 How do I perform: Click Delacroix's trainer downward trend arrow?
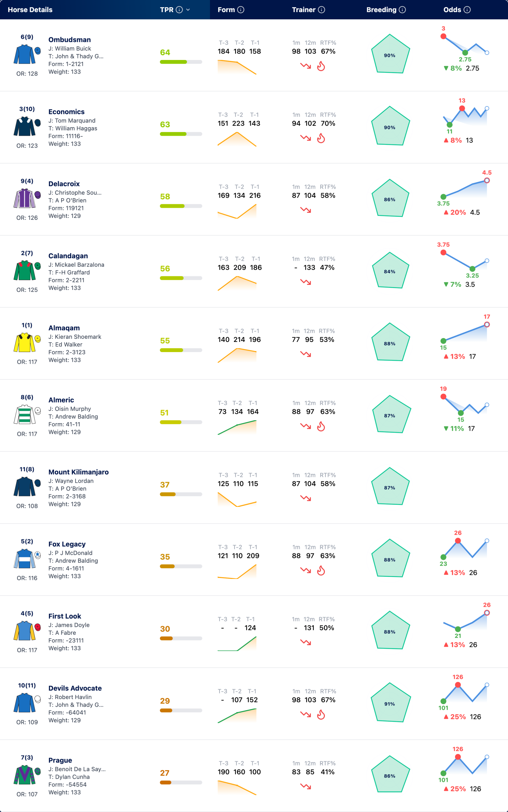click(306, 210)
